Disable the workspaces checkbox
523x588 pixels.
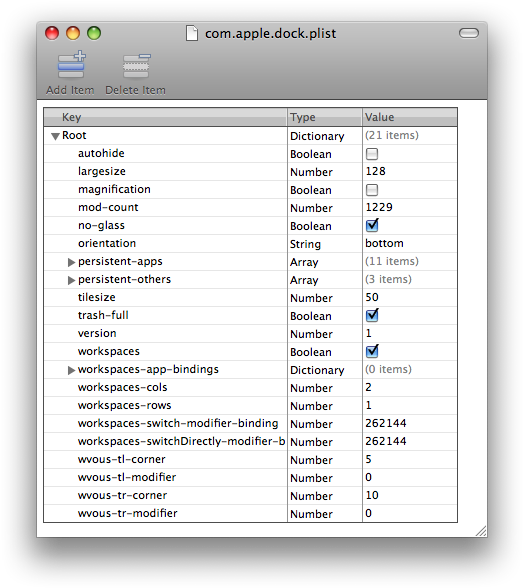372,351
